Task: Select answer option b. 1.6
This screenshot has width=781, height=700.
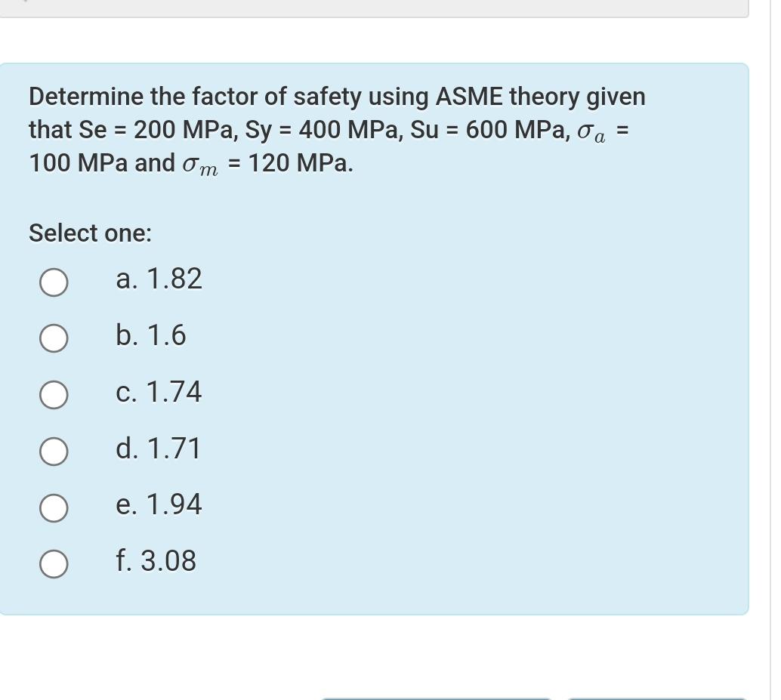Action: (x=54, y=338)
